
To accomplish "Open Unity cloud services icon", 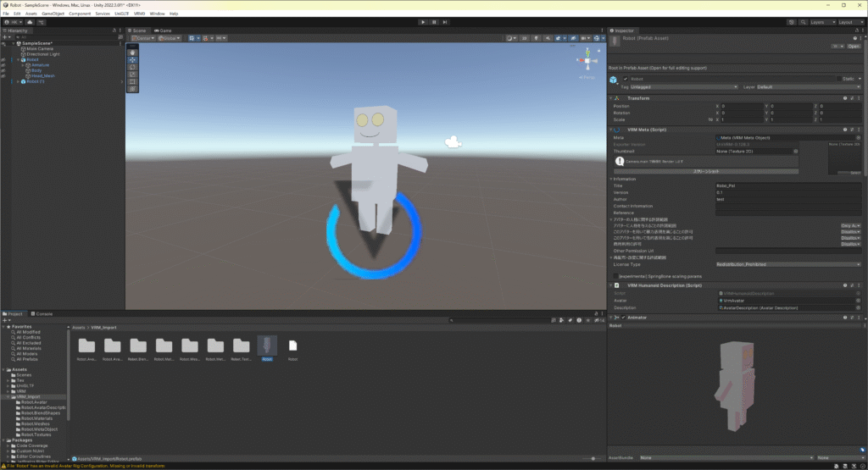I will (30, 22).
